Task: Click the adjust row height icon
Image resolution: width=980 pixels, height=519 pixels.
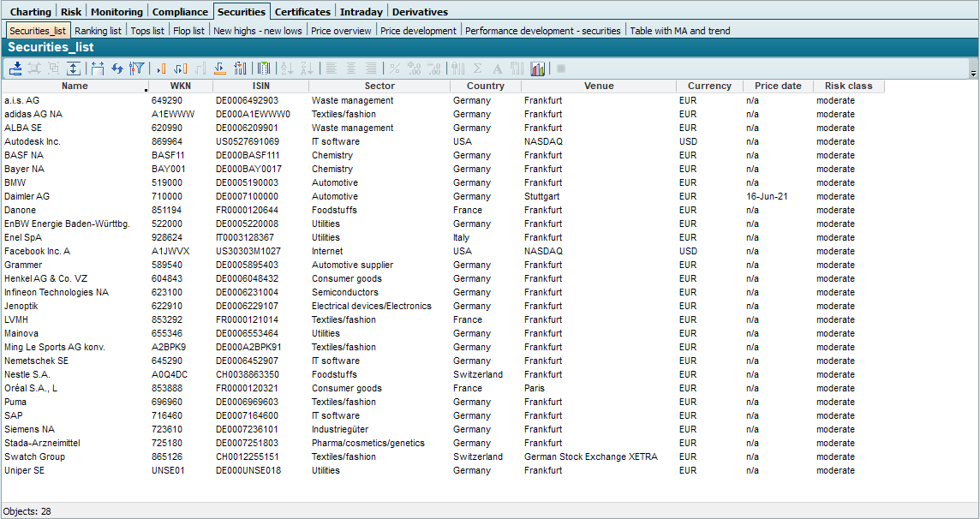Action: [x=74, y=69]
